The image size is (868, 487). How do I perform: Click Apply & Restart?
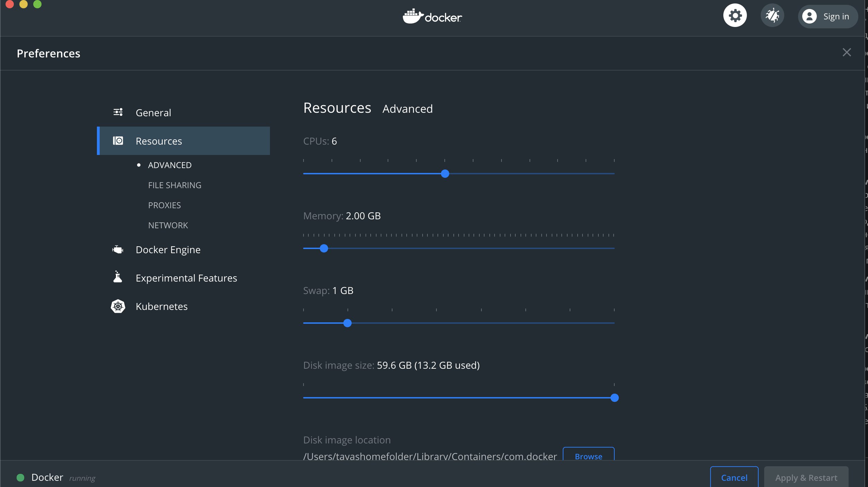(x=806, y=477)
